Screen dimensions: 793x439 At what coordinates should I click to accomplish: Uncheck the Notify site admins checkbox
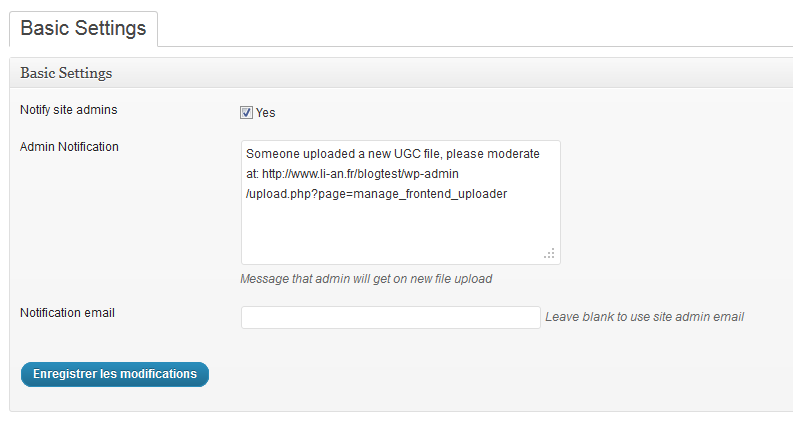tap(246, 112)
